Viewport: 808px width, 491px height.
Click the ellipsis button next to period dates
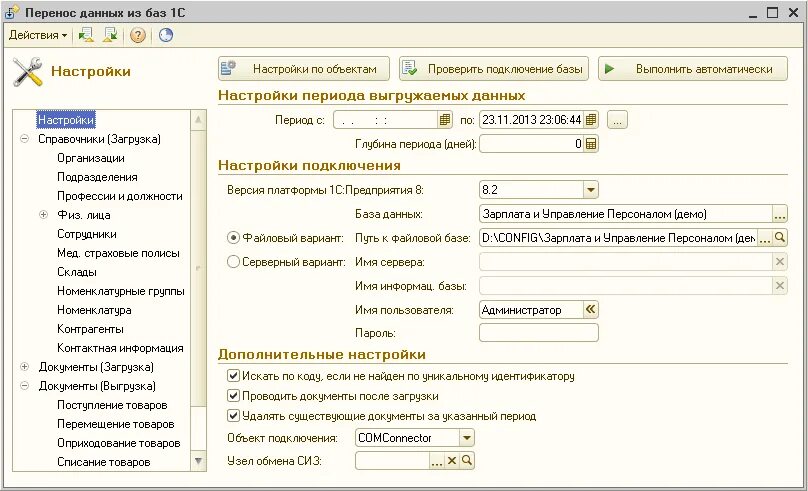617,120
